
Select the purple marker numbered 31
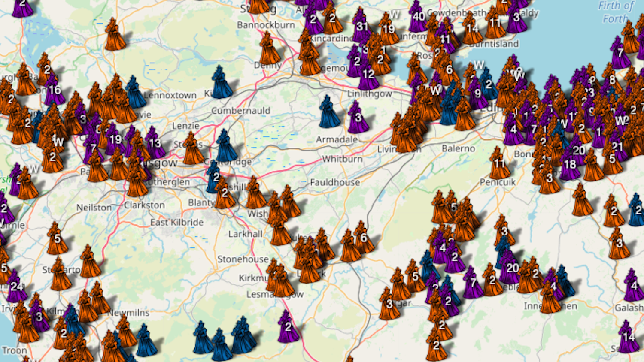(361, 27)
